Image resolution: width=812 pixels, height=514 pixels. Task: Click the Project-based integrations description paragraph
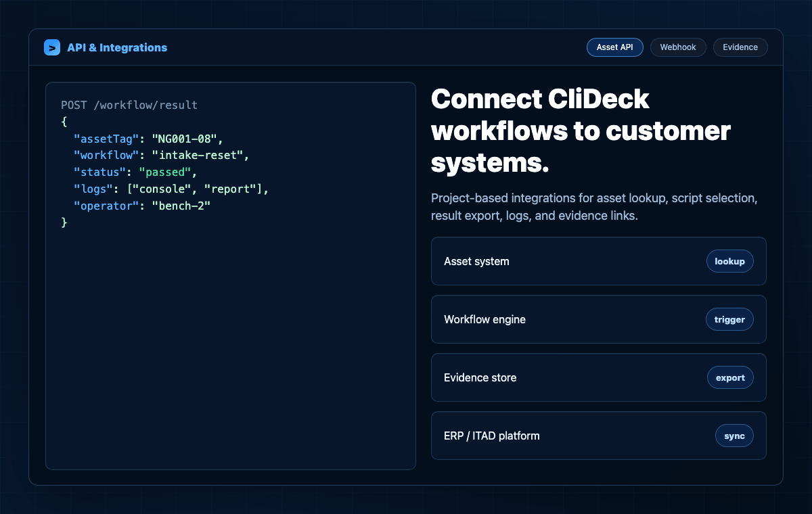coord(594,207)
